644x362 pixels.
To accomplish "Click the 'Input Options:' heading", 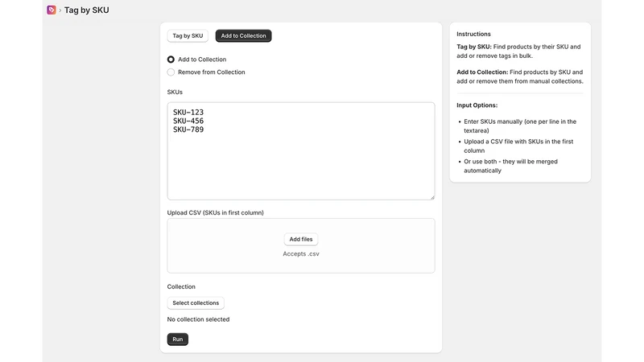I will tap(477, 105).
